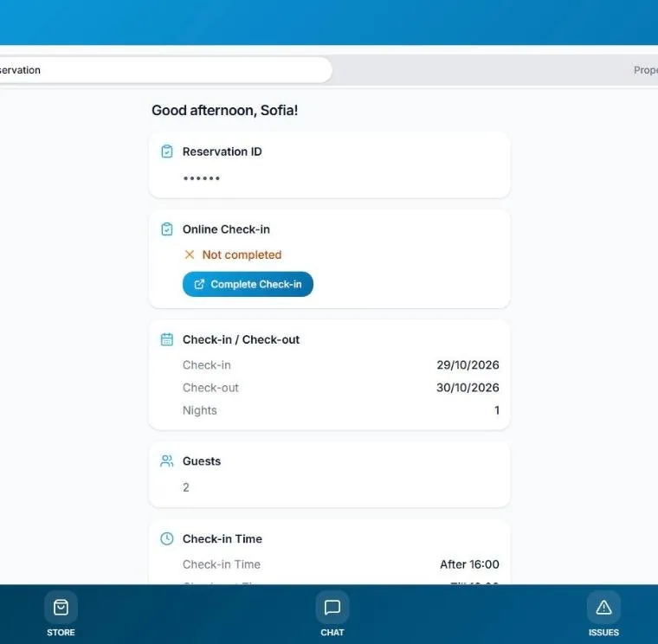Click the Online Check-in heading
The height and width of the screenshot is (644, 658).
pyautogui.click(x=226, y=229)
